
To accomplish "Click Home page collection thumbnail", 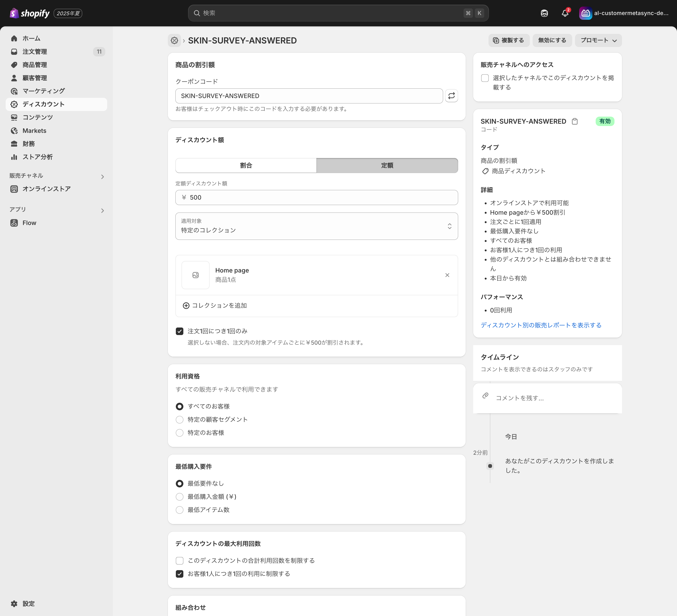I will pyautogui.click(x=195, y=275).
